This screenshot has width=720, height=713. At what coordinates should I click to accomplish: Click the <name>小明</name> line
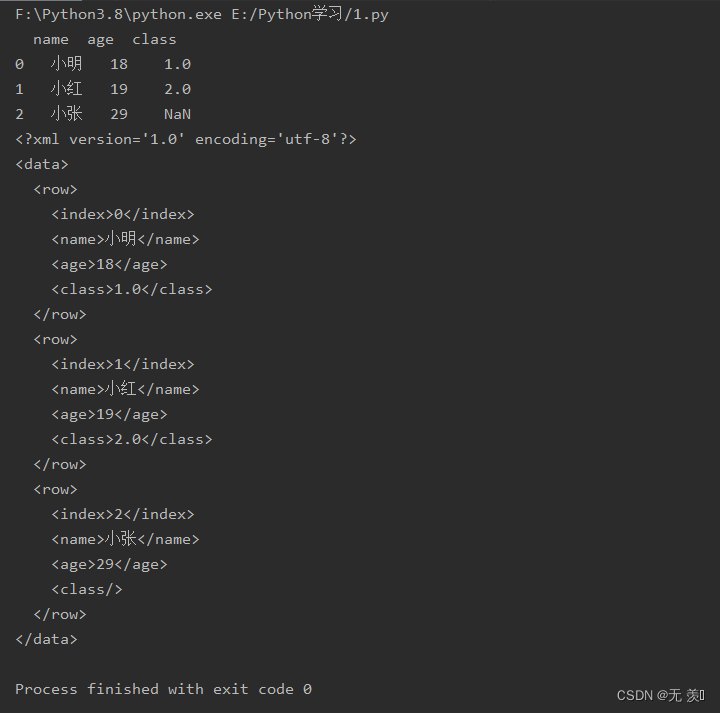pyautogui.click(x=125, y=239)
